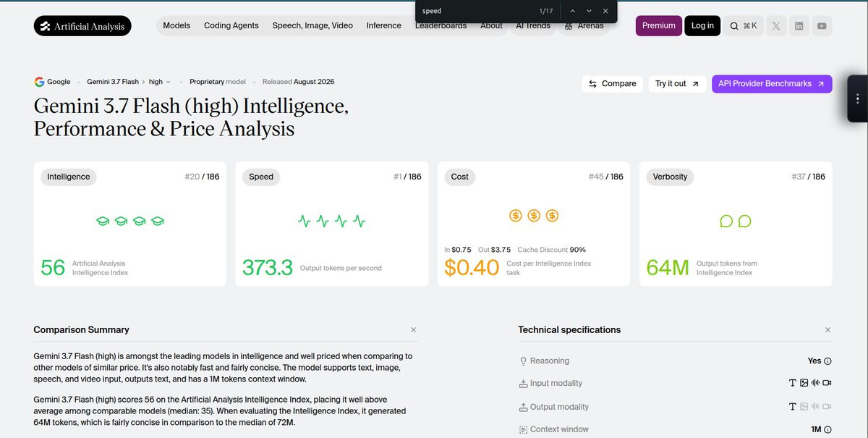The width and height of the screenshot is (868, 438).
Task: Click the Google logo in breadcrumb
Action: coord(39,82)
